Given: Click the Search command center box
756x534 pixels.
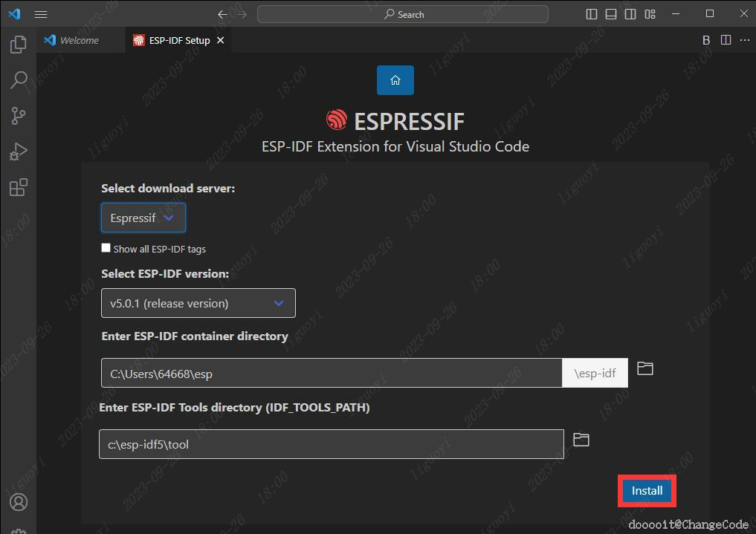Looking at the screenshot, I should pyautogui.click(x=403, y=14).
